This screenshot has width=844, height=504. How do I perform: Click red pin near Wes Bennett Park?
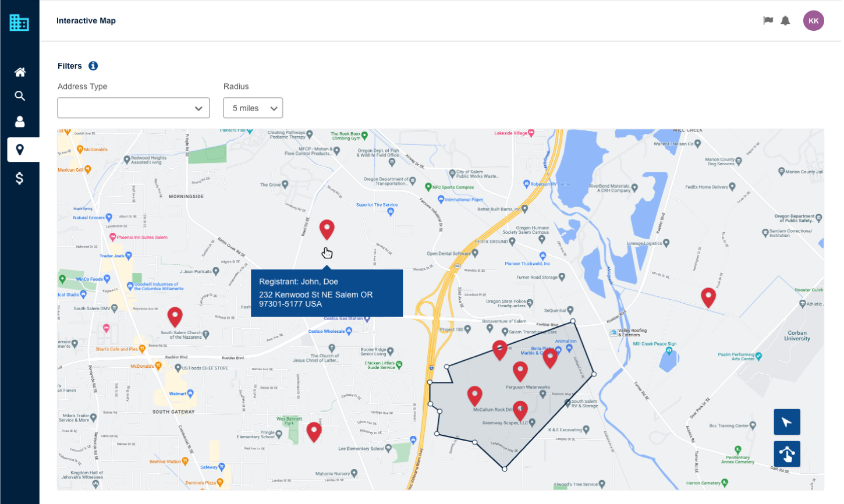(314, 431)
